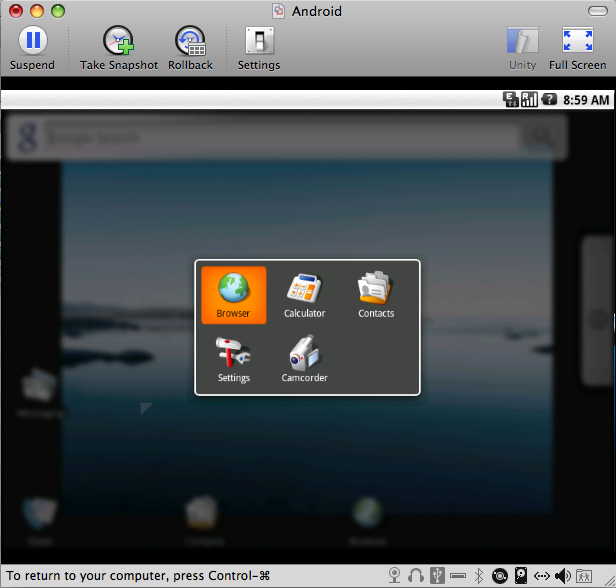Open virtual machine Settings in toolbar

click(x=259, y=48)
